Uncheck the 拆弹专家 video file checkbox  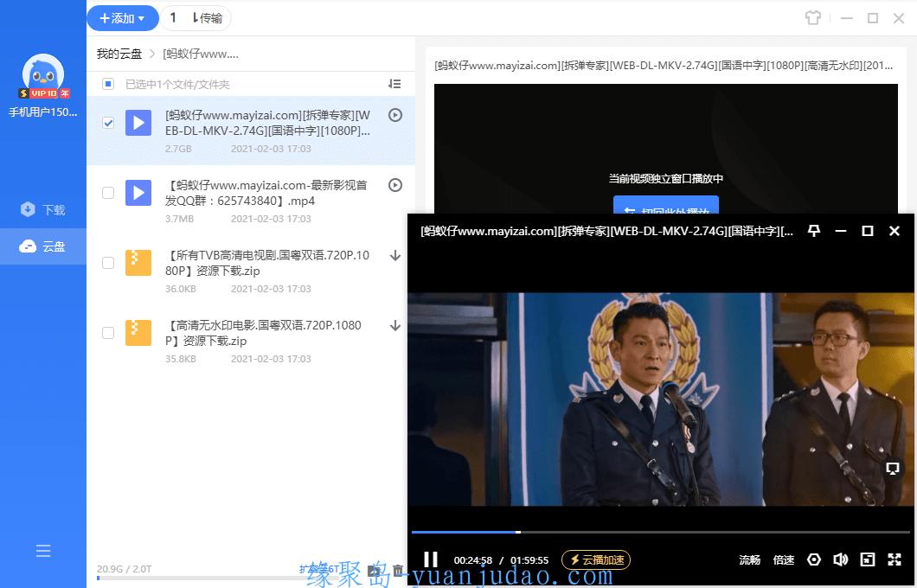[x=108, y=123]
